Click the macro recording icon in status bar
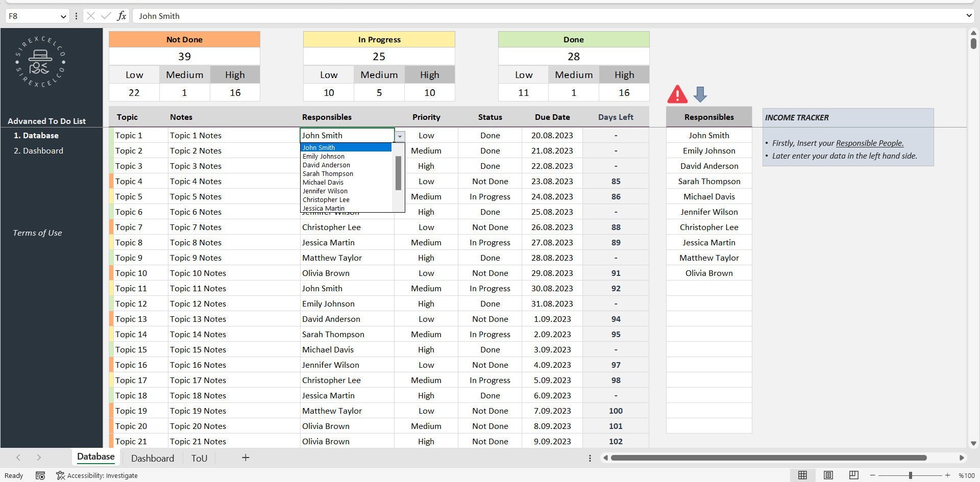Viewport: 980px width, 482px height. click(40, 475)
